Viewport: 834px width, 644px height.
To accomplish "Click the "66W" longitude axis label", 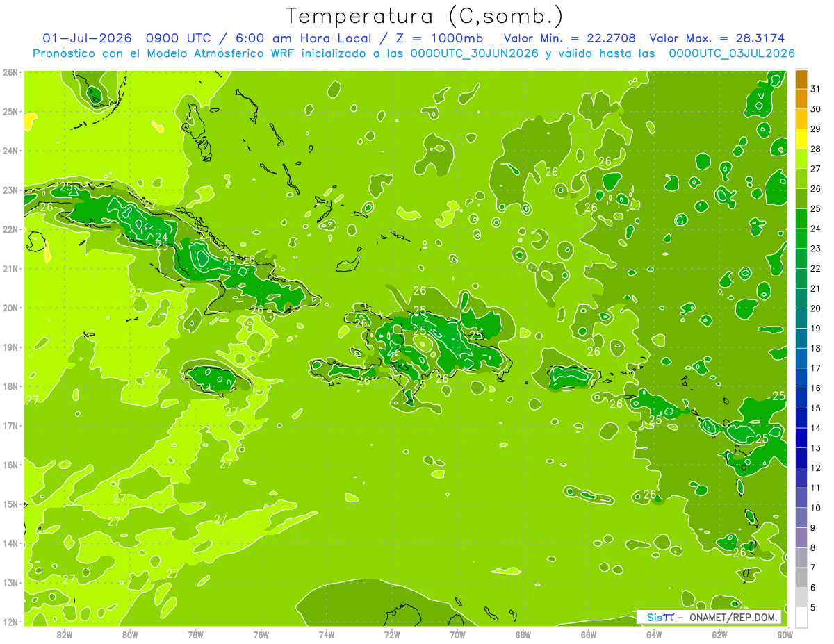I will click(589, 634).
